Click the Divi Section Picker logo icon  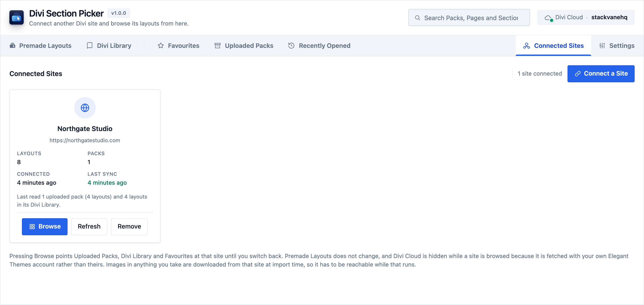pos(17,17)
